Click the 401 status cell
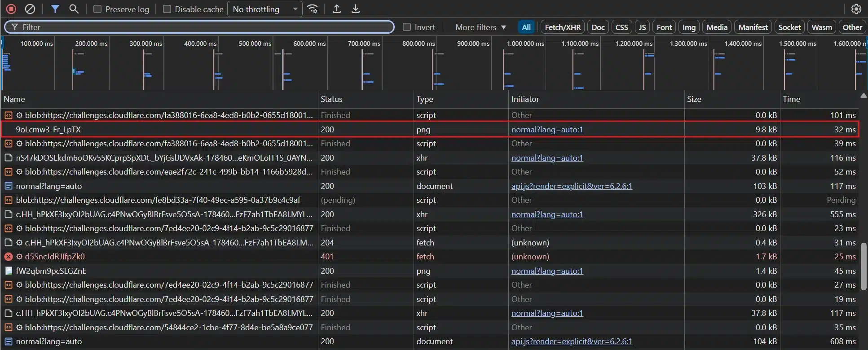The width and height of the screenshot is (868, 350). coord(366,257)
